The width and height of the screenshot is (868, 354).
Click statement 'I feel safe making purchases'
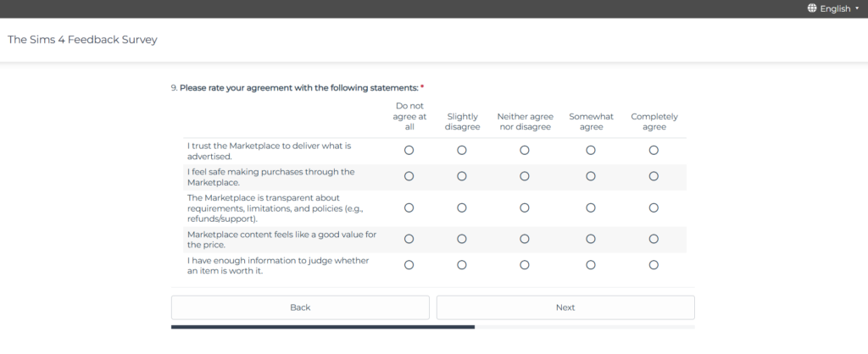(270, 177)
